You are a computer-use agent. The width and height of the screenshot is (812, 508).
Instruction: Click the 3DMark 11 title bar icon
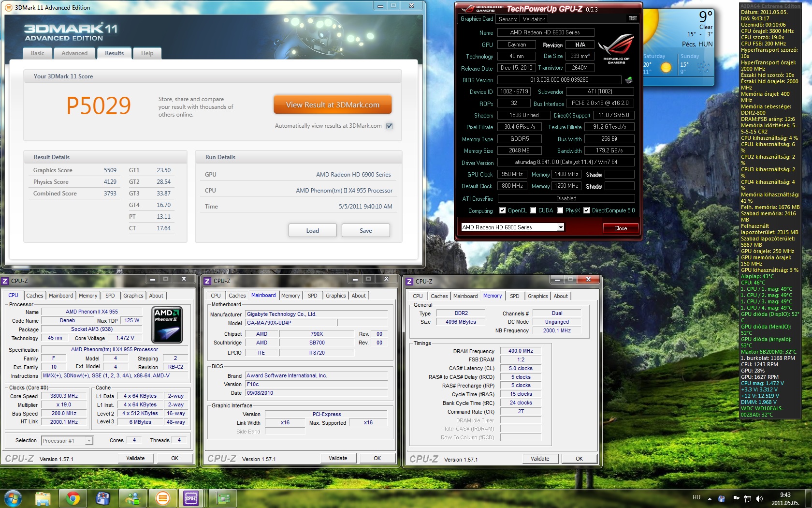pyautogui.click(x=9, y=7)
